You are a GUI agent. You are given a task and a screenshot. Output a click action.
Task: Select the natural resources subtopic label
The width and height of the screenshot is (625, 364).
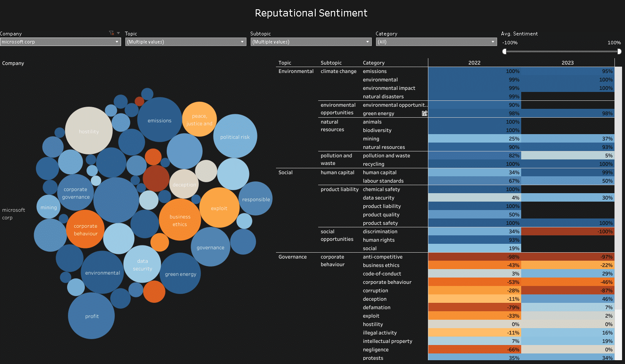pos(332,126)
